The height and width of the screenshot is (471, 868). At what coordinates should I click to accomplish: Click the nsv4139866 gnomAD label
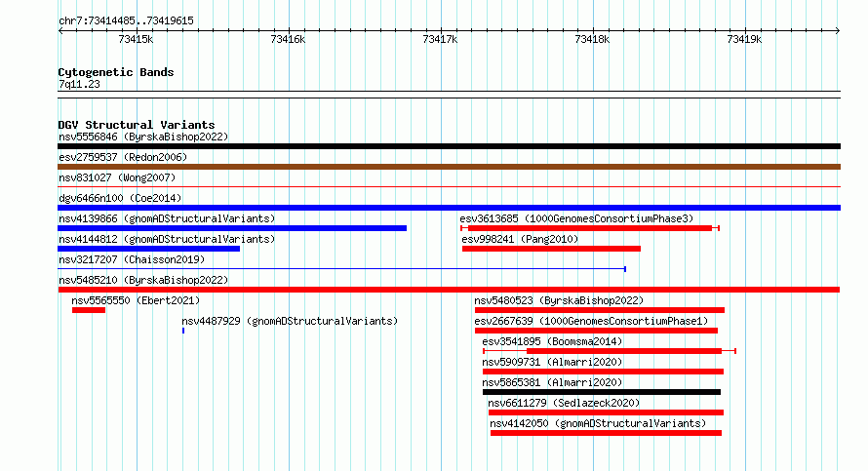pos(167,218)
